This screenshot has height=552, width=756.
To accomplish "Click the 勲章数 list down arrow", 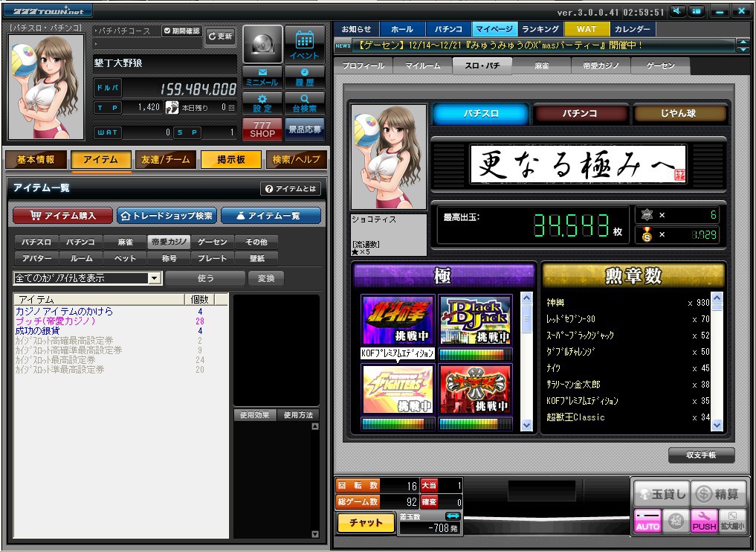I will point(717,425).
